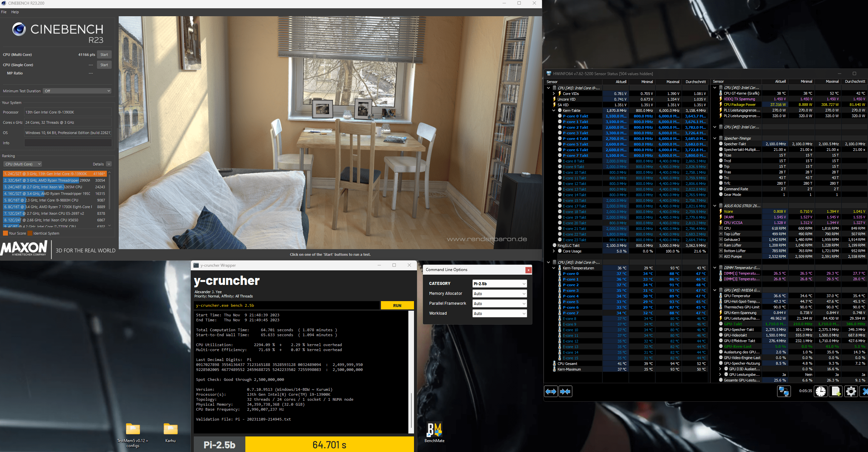Select TestMem5 v0.12 + configs folder

pyautogui.click(x=133, y=435)
